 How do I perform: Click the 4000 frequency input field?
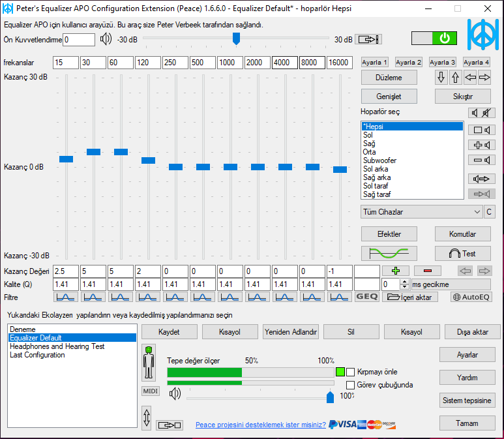[285, 63]
